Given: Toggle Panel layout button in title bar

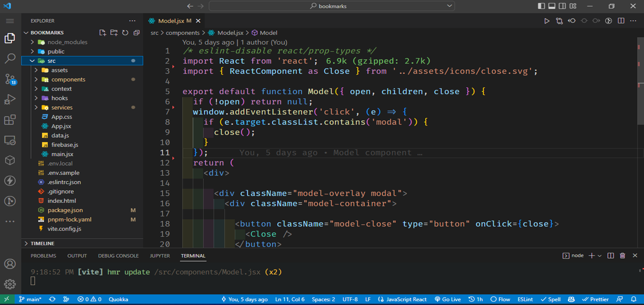Looking at the screenshot, I should click(552, 6).
